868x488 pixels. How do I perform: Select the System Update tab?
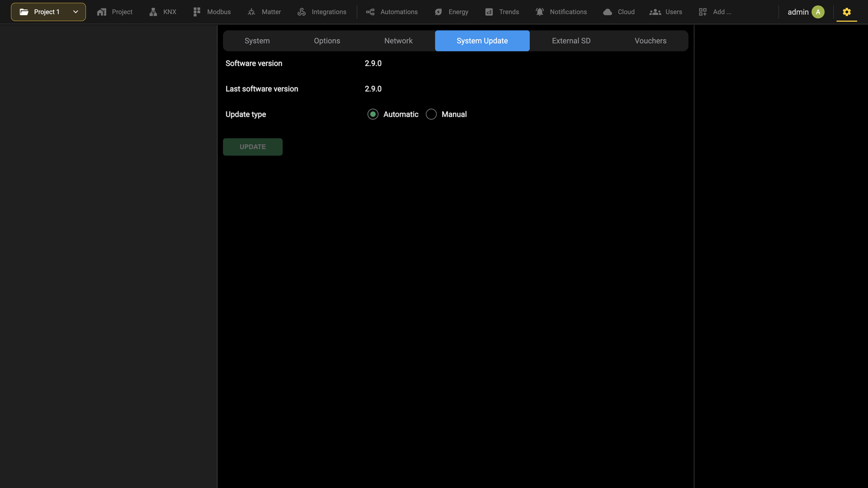[x=482, y=41]
